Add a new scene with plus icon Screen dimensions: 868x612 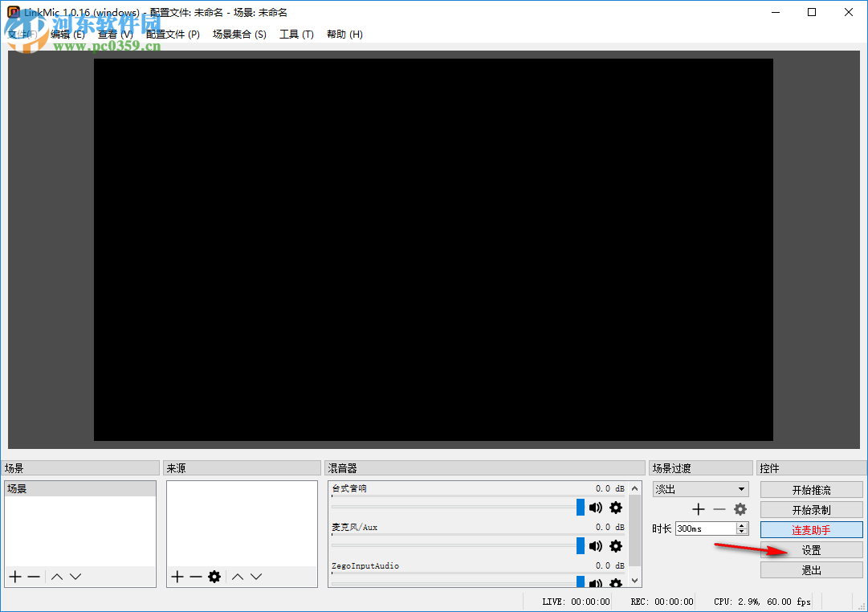pyautogui.click(x=14, y=576)
